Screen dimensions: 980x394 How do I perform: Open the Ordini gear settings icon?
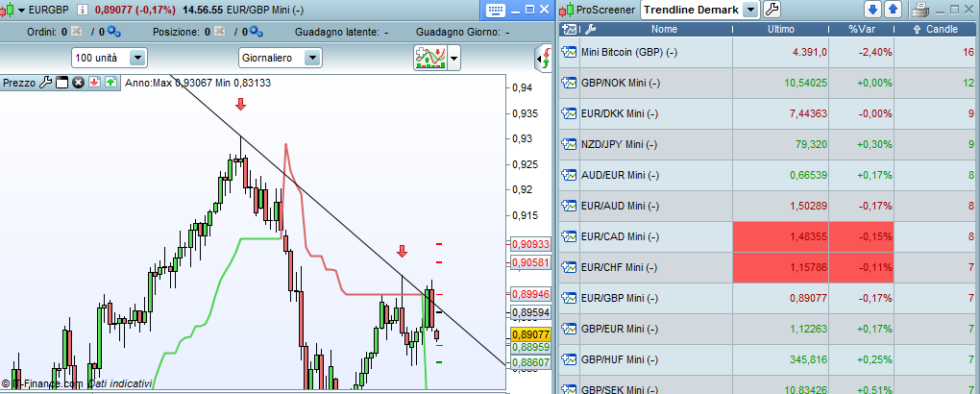coord(113,32)
